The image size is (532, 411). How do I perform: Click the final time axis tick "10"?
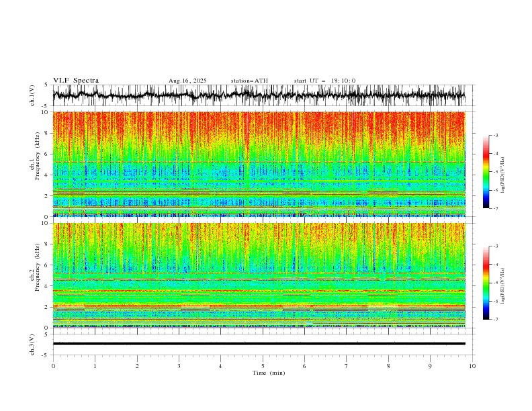click(x=472, y=366)
